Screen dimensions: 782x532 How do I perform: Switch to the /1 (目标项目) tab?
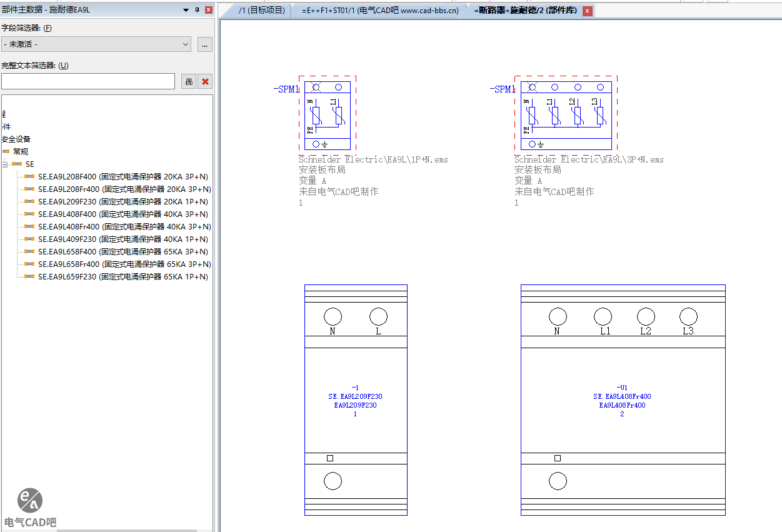coord(261,11)
